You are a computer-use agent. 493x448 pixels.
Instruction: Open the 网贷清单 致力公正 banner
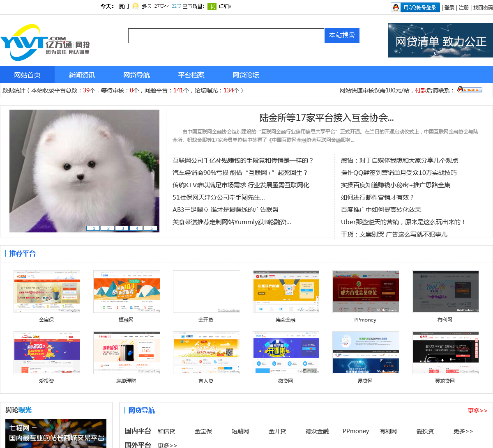point(440,40)
